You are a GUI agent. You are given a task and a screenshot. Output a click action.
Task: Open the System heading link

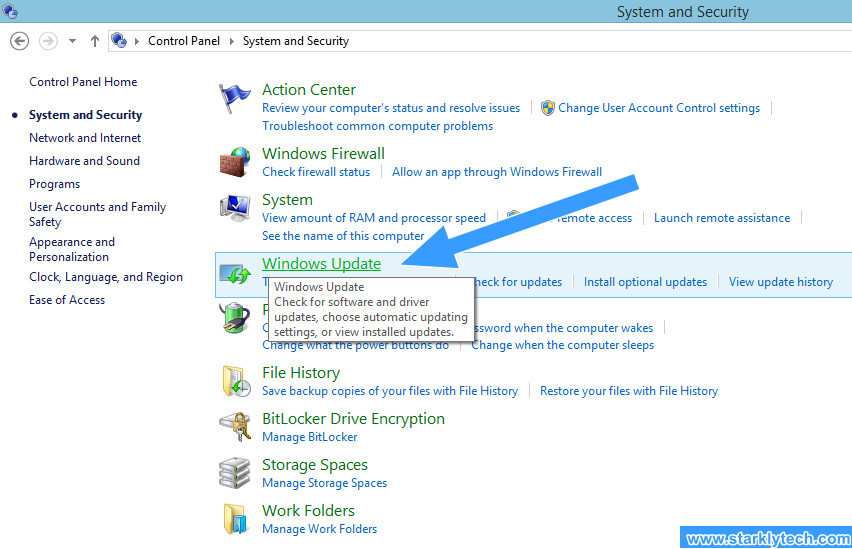(287, 199)
